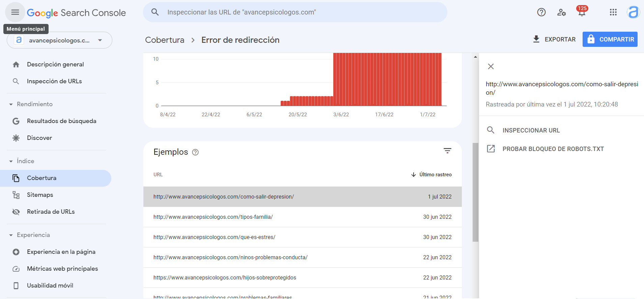Select the como-salir-depresion URL row
Viewport: 644px width, 299px height.
pos(302,197)
